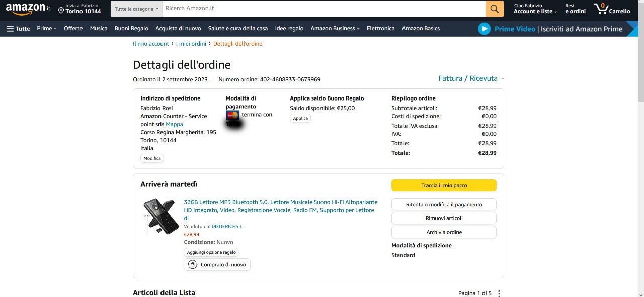Click the Rimuovi articoli button

[x=444, y=218]
